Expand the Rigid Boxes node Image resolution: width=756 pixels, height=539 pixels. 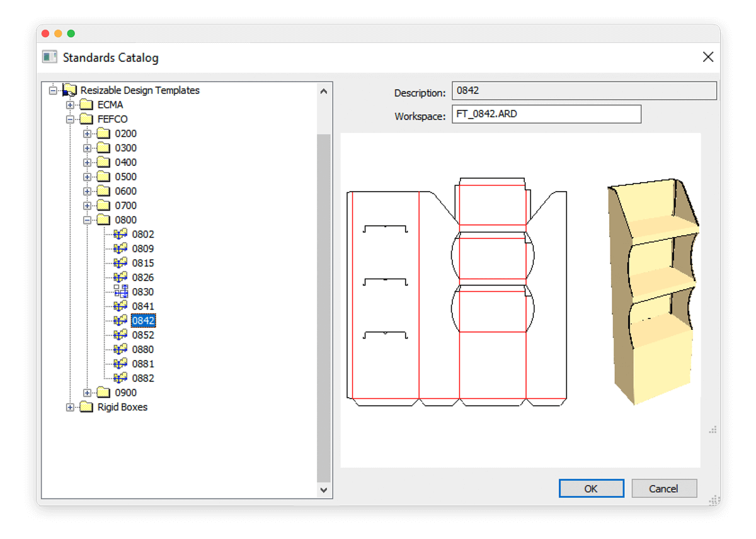click(70, 407)
